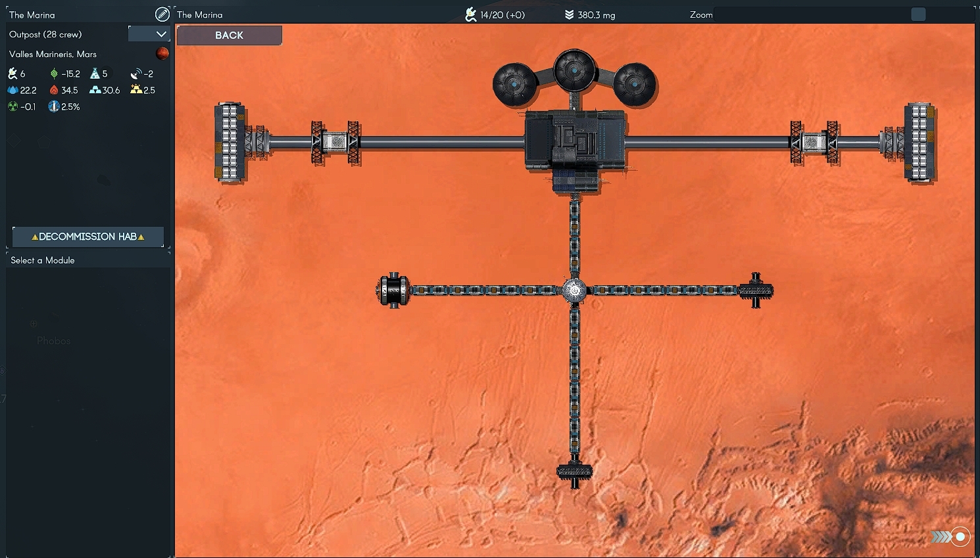
Task: Click the fast-forward chevrons at bottom right
Action: coord(939,536)
